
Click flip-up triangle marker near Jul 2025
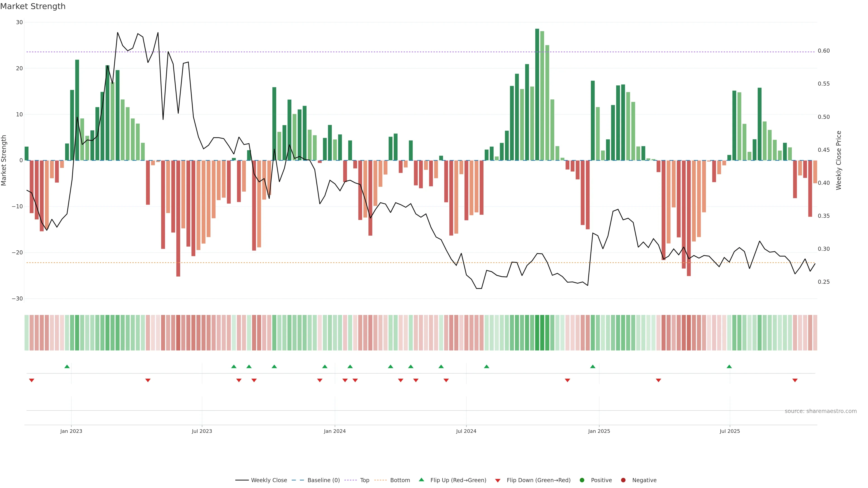point(729,366)
